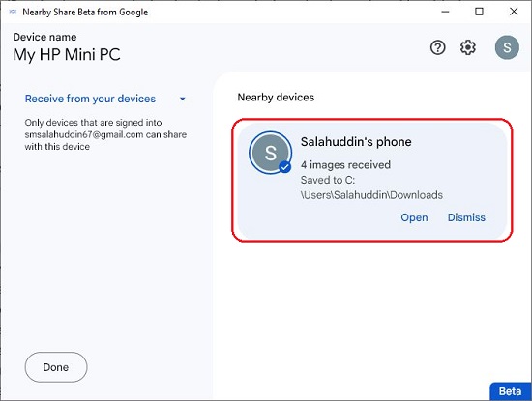532x401 pixels.
Task: Open the account avatar in the header
Action: 507,47
